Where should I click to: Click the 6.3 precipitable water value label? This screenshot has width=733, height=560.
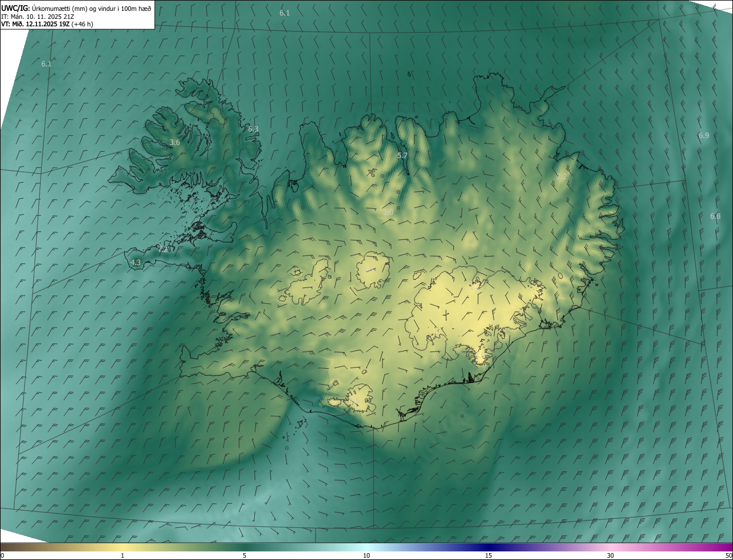coord(253,129)
